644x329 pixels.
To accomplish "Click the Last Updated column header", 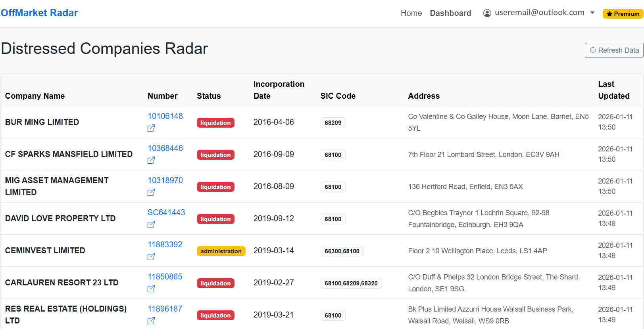I will 614,90.
